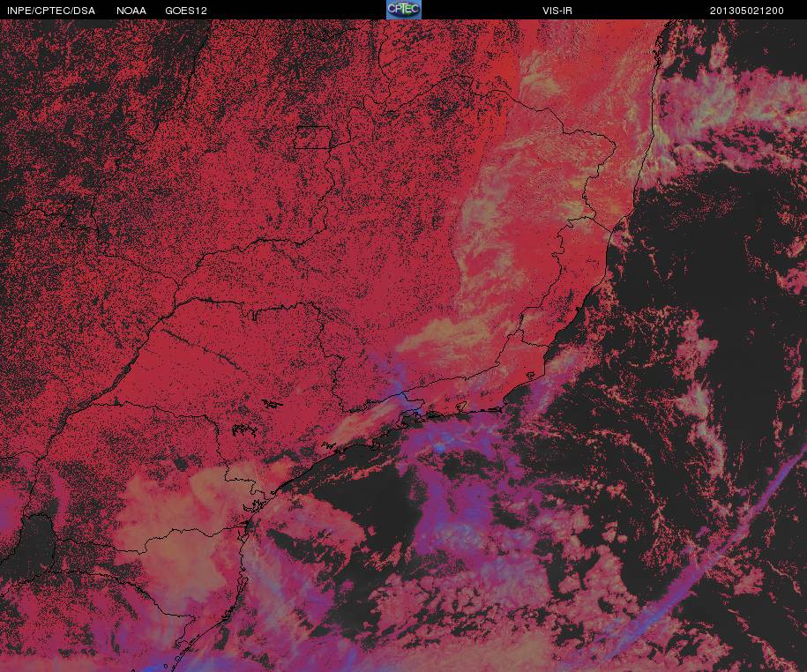The height and width of the screenshot is (672, 807).
Task: Click the 201305021200 timestamp
Action: click(x=747, y=11)
